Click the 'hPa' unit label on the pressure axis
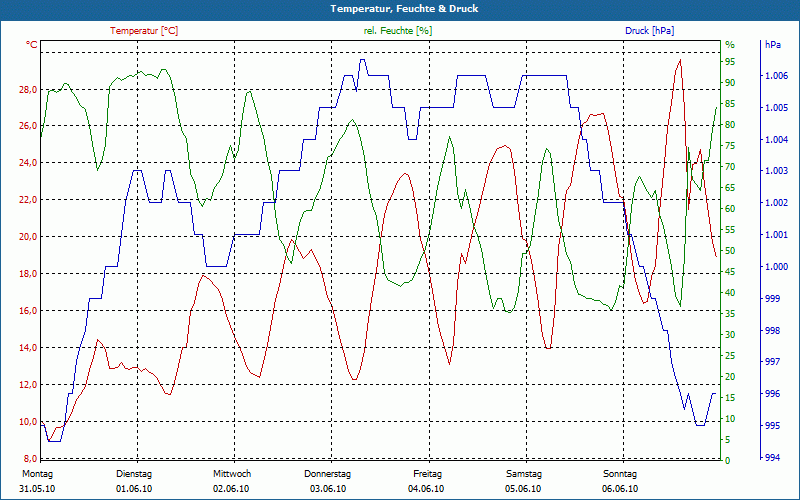This screenshot has height=500, width=800. tap(773, 45)
